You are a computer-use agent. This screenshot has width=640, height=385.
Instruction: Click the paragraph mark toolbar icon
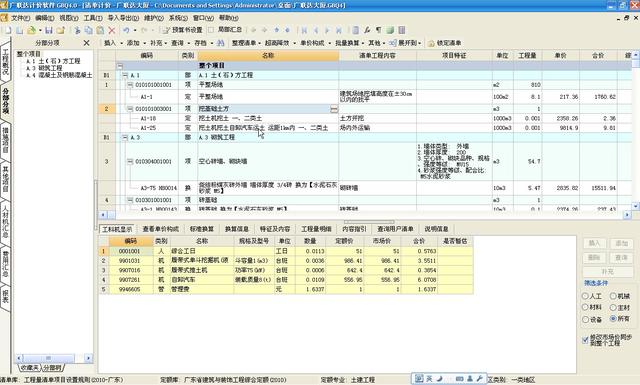(378, 30)
